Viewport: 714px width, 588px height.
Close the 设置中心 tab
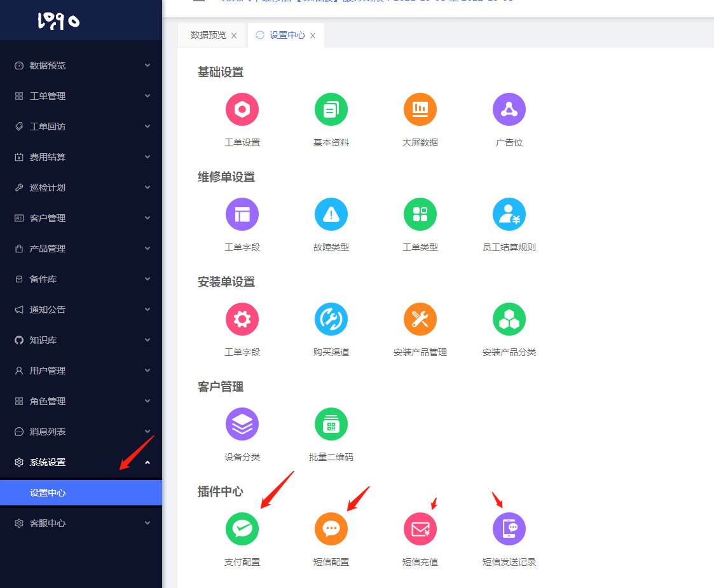point(313,36)
